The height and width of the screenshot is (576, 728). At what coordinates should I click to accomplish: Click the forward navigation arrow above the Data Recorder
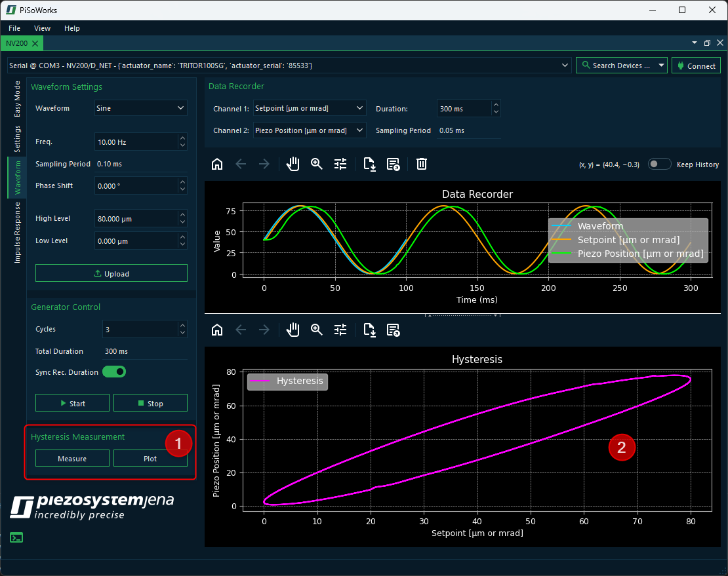pyautogui.click(x=264, y=164)
